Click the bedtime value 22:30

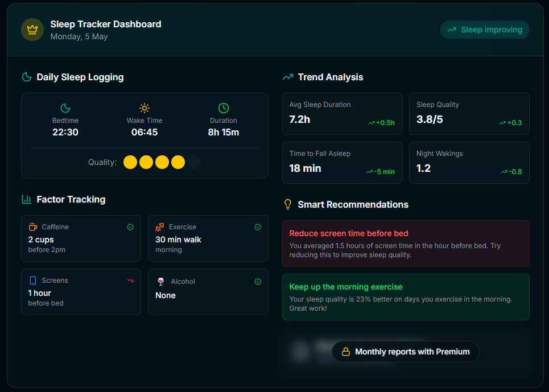65,133
